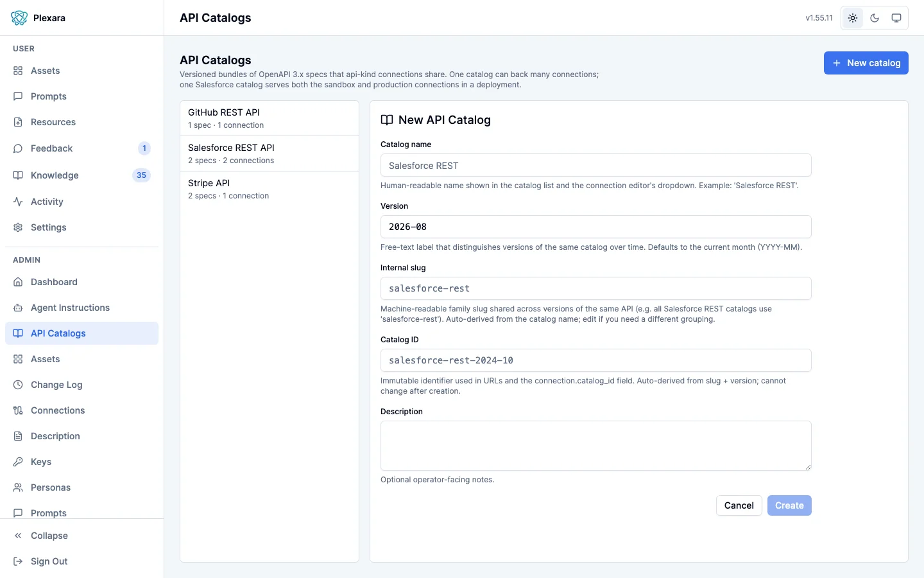Focus the Catalog ID field

(x=596, y=360)
